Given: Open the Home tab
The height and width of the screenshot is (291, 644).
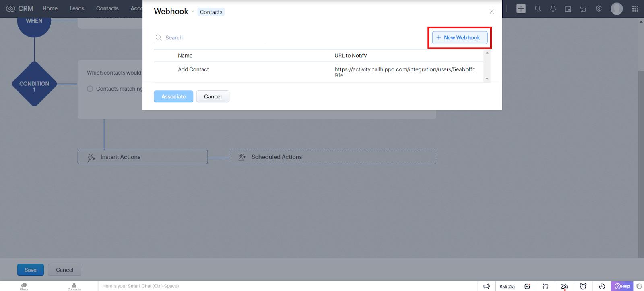Looking at the screenshot, I should (x=50, y=8).
